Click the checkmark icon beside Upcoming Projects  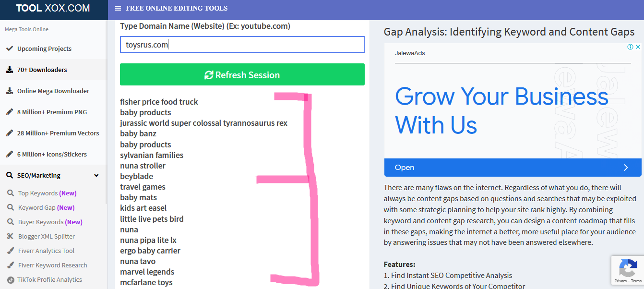click(9, 48)
